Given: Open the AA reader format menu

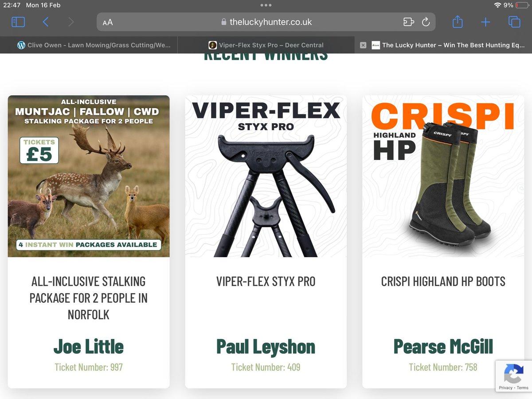Looking at the screenshot, I should [x=108, y=22].
